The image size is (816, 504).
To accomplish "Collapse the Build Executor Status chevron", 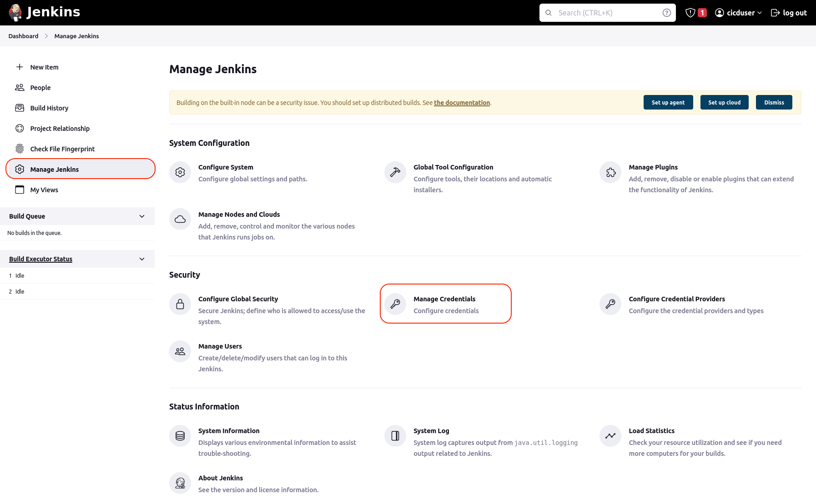I will (142, 259).
